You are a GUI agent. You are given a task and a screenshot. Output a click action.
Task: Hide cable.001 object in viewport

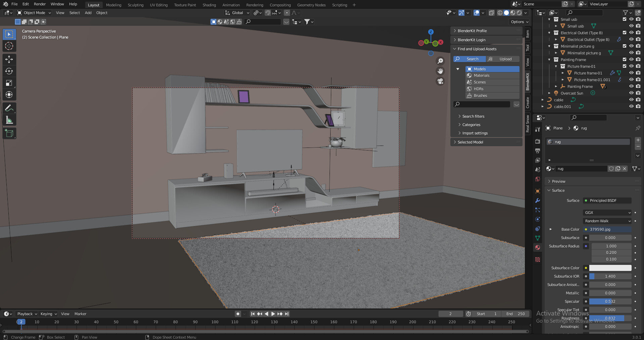pos(631,107)
